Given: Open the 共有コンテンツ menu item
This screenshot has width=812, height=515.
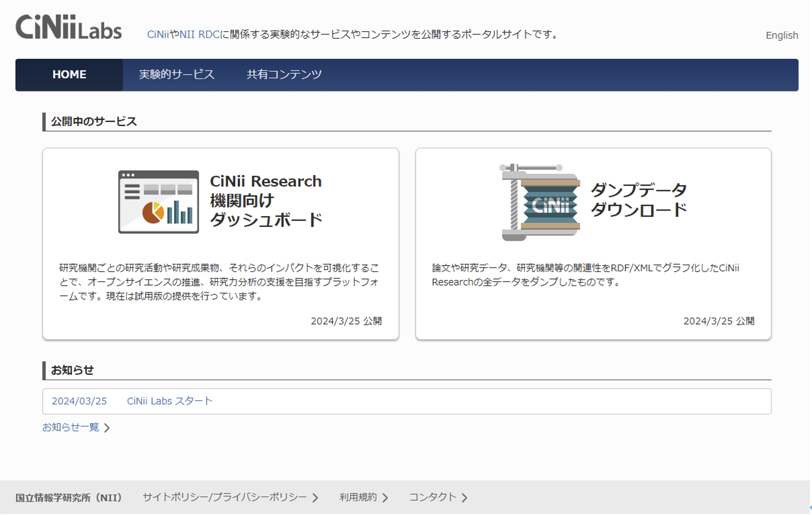Looking at the screenshot, I should coord(284,75).
